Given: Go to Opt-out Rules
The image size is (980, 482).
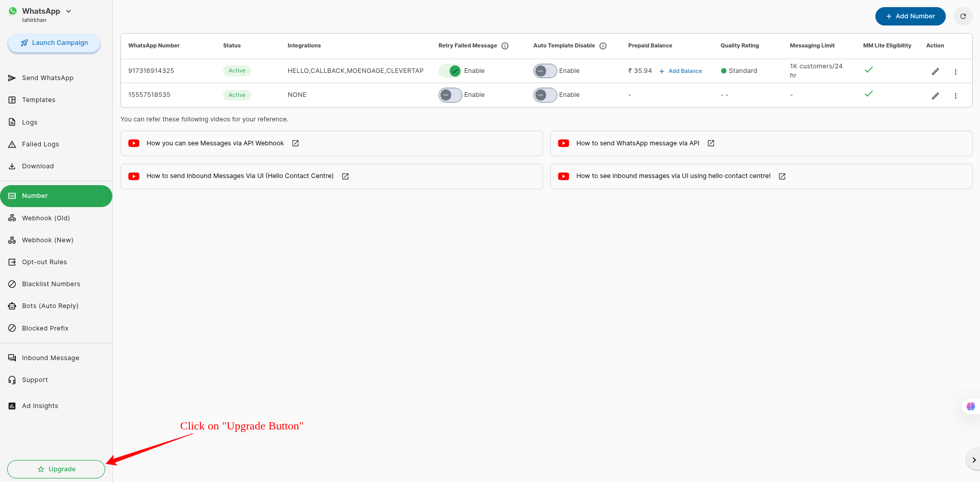Looking at the screenshot, I should pyautogui.click(x=56, y=262).
